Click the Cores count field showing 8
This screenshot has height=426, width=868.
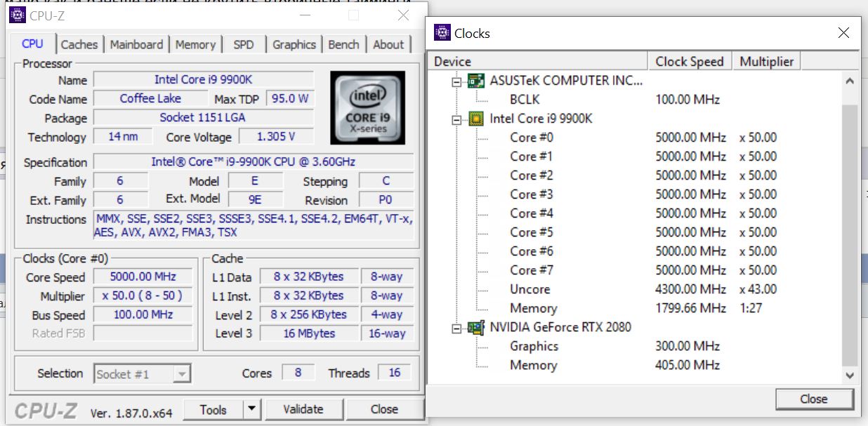pyautogui.click(x=298, y=373)
